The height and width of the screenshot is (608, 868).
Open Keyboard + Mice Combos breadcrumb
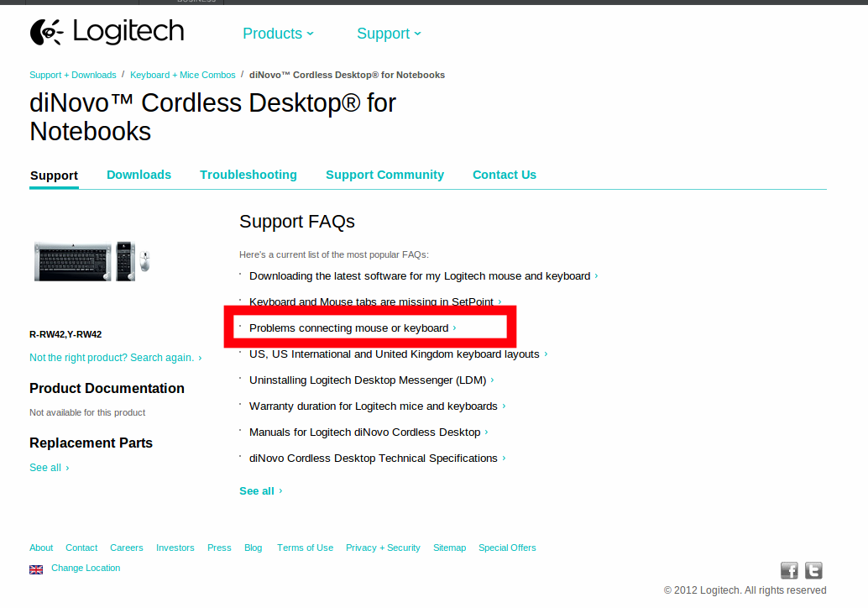(x=183, y=75)
